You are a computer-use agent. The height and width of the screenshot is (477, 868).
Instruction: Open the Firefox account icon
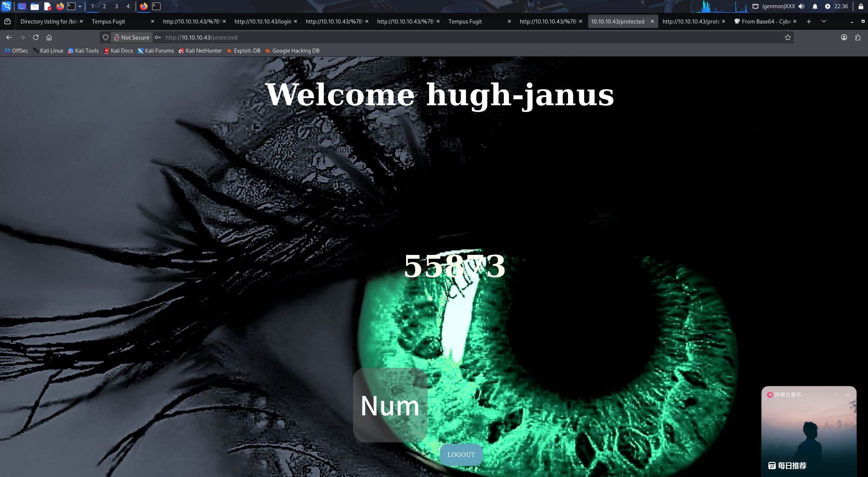coord(844,37)
